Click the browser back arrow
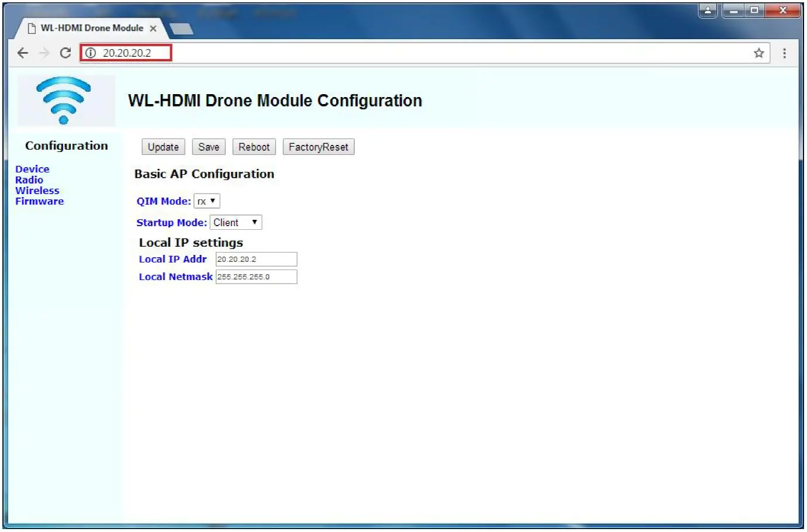Image resolution: width=807 pixels, height=532 pixels. coord(23,53)
